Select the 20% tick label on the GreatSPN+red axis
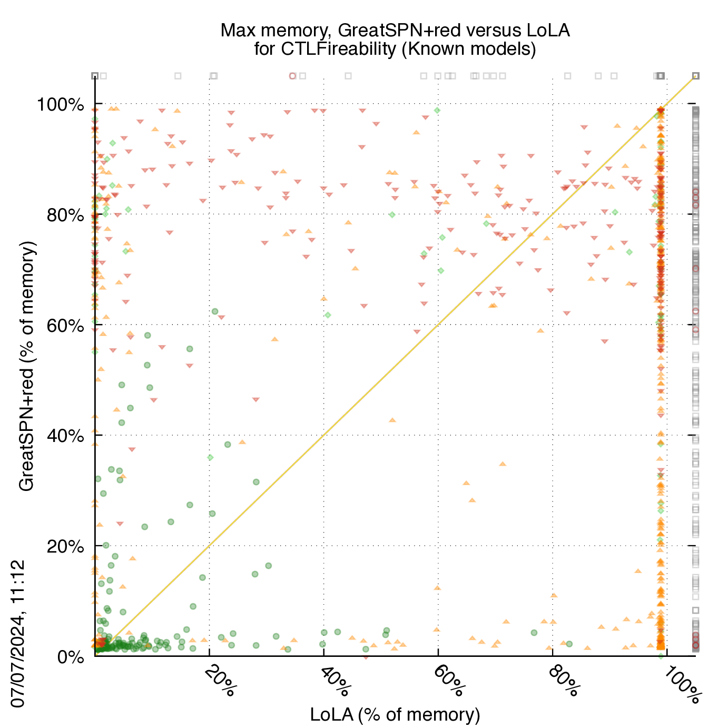728x728 pixels. [65, 546]
